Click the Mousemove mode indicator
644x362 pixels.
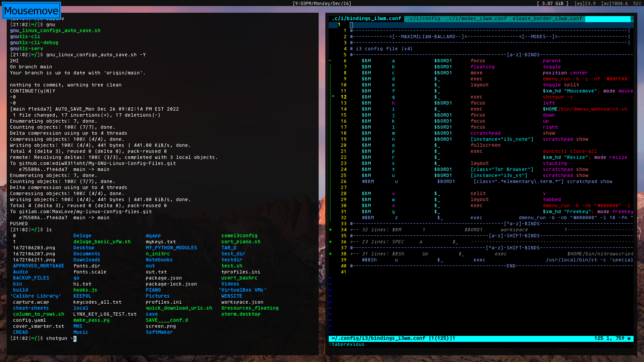point(31,11)
